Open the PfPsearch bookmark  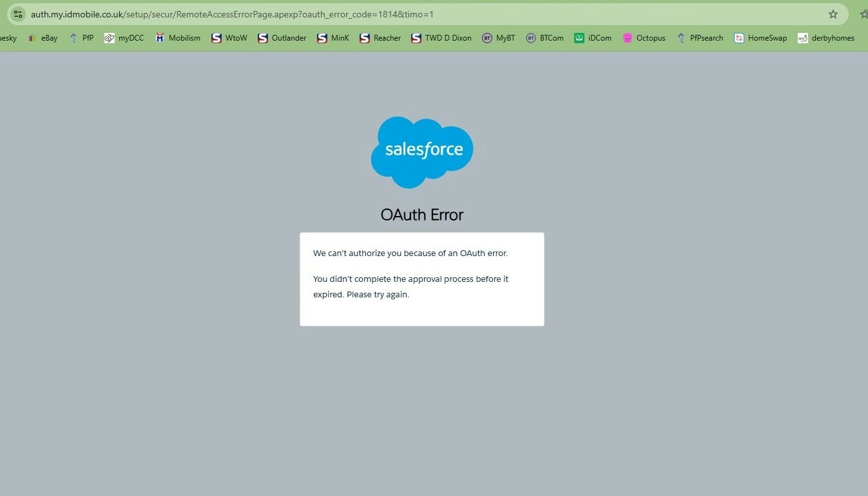click(700, 38)
